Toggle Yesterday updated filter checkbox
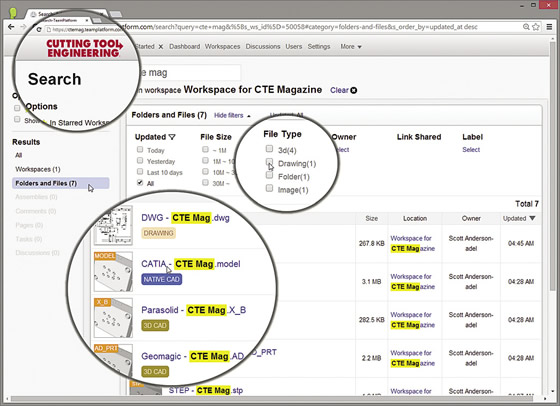This screenshot has height=406, width=560. point(140,160)
